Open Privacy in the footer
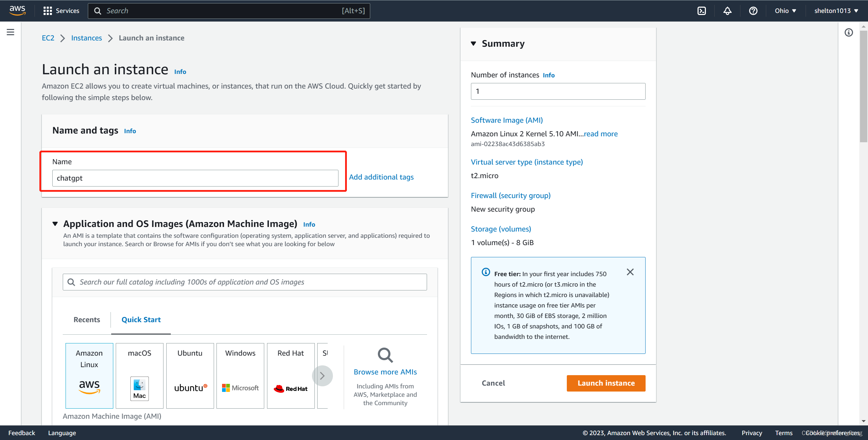The width and height of the screenshot is (868, 440). pyautogui.click(x=752, y=433)
